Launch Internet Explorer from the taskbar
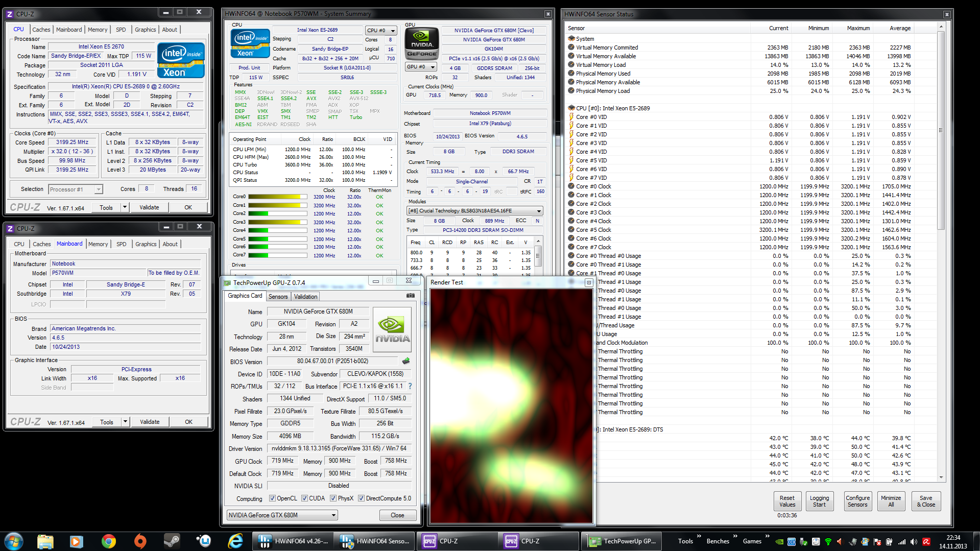Image resolution: width=980 pixels, height=551 pixels. click(x=235, y=541)
